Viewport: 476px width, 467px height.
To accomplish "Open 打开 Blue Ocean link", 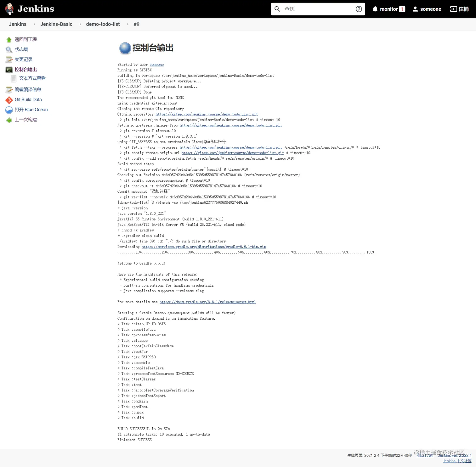I will pos(31,110).
